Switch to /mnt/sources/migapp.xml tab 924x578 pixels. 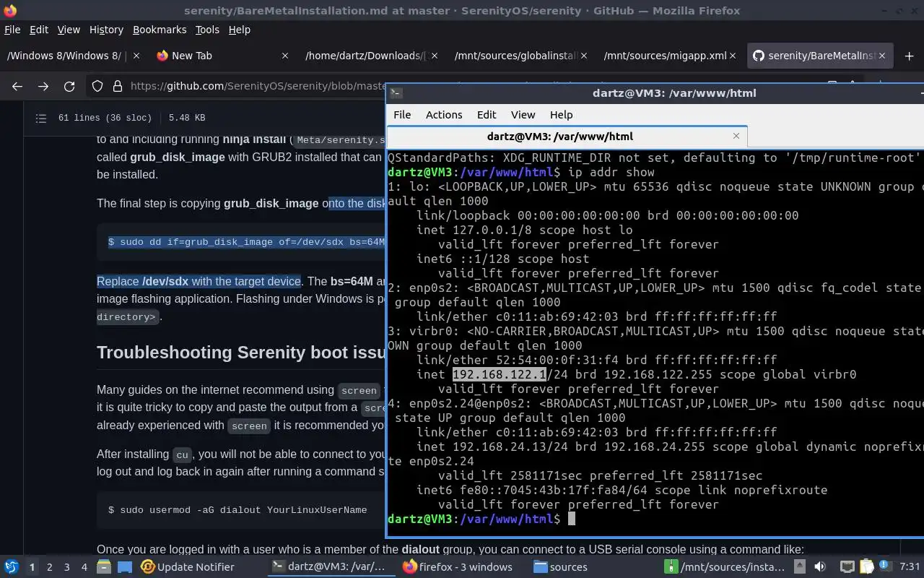(x=668, y=56)
